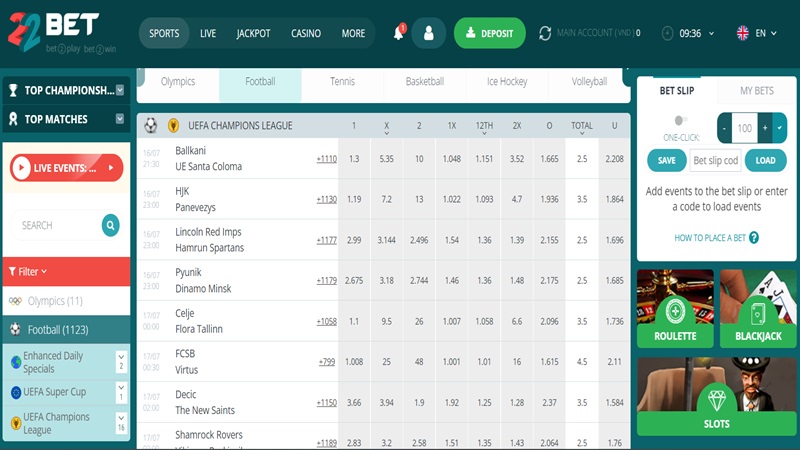
Task: Switch to the Olympics tab
Action: 178,82
